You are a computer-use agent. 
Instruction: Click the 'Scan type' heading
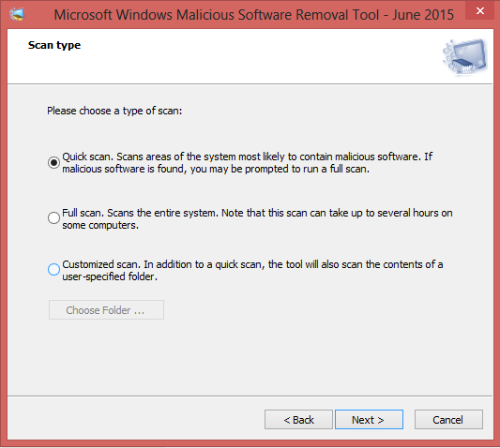pyautogui.click(x=54, y=45)
